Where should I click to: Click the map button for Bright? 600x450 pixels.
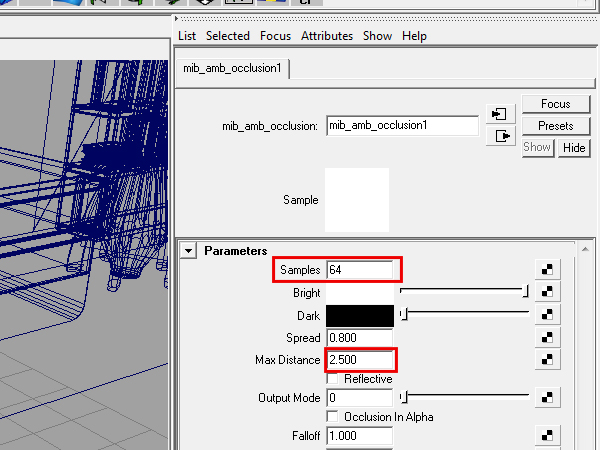[x=548, y=292]
